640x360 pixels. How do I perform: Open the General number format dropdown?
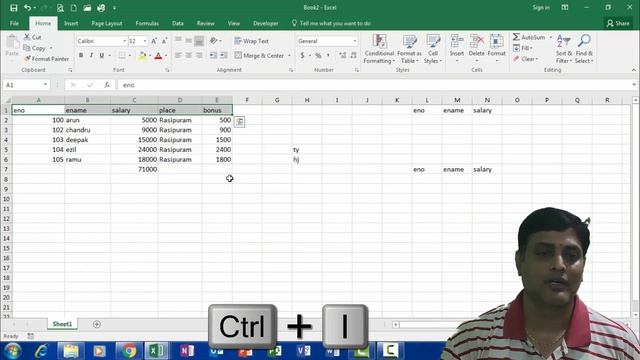pyautogui.click(x=354, y=41)
